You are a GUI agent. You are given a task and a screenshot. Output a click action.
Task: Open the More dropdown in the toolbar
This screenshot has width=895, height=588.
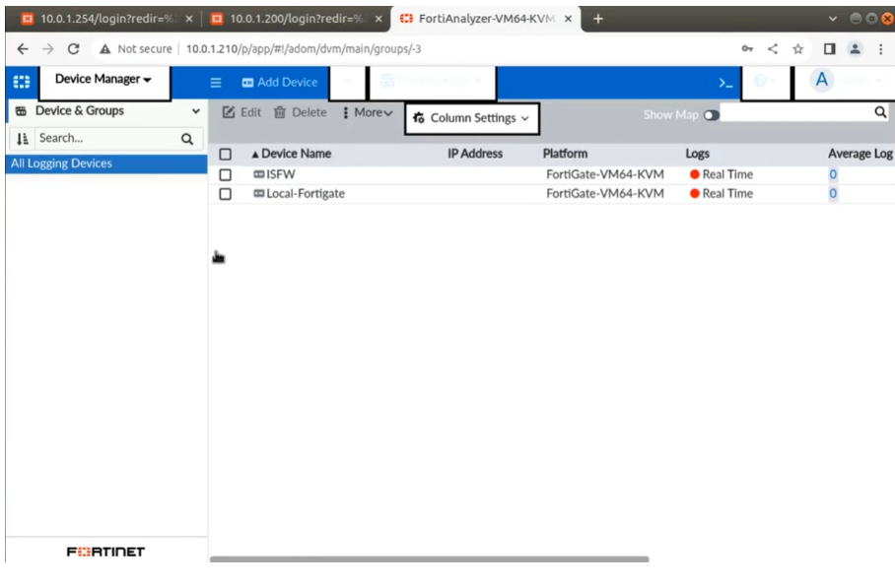click(x=367, y=112)
